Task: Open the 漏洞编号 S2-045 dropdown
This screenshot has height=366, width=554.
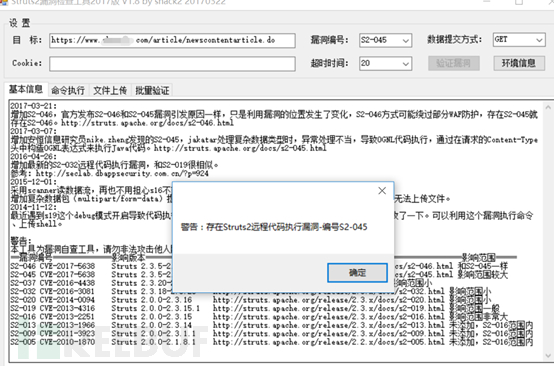Action: click(x=385, y=40)
